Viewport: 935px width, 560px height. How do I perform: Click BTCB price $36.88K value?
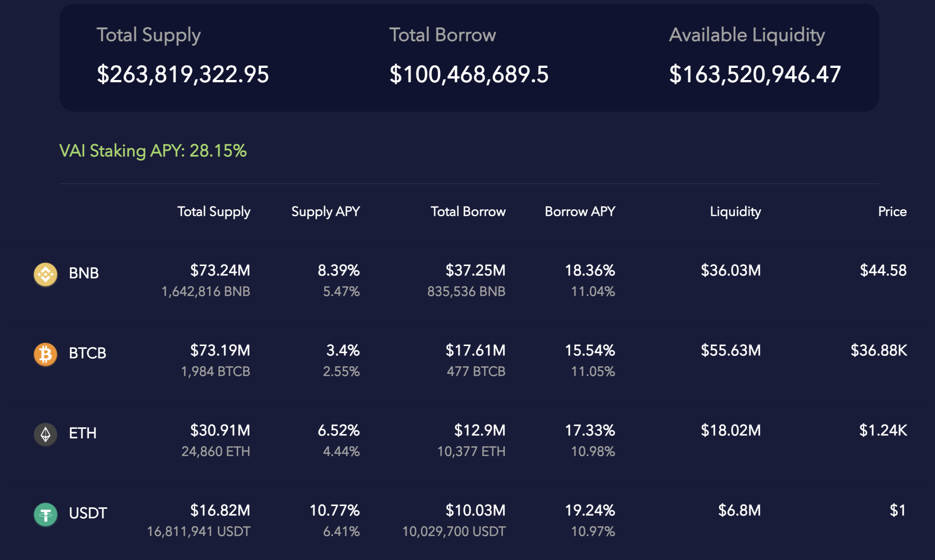[878, 350]
